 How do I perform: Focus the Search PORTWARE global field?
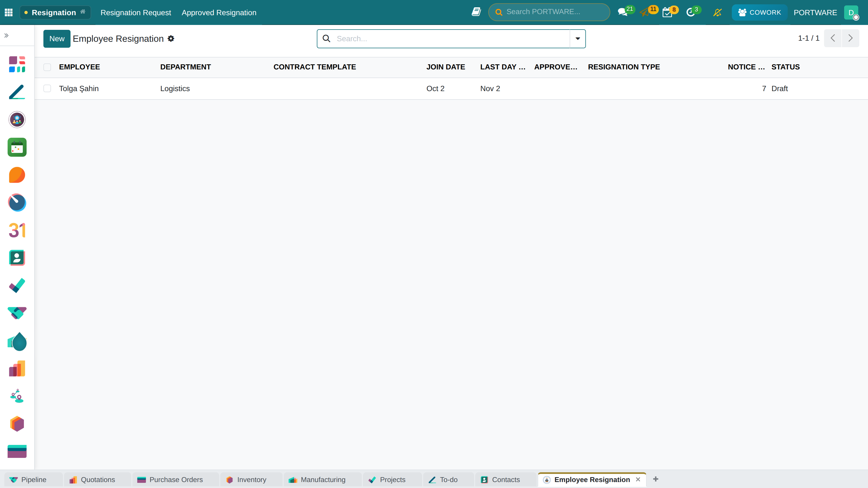pyautogui.click(x=549, y=12)
